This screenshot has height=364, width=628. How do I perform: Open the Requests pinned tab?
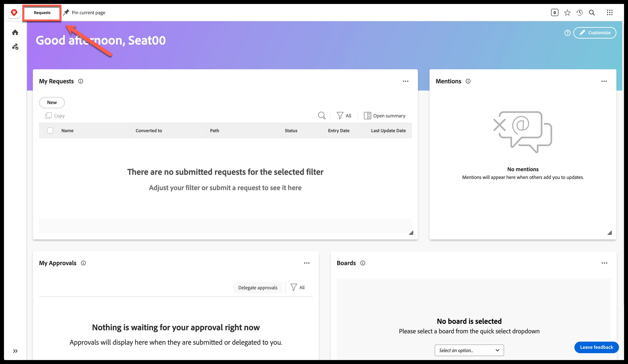tap(42, 13)
